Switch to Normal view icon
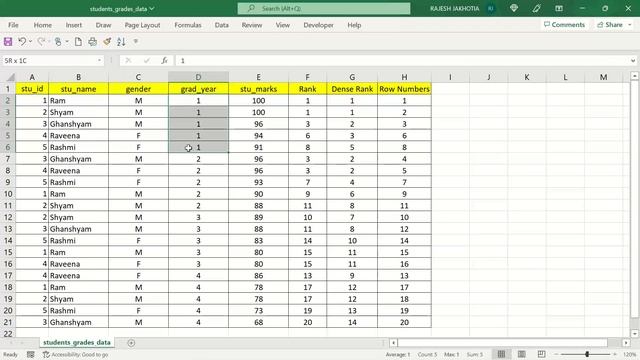 (501, 354)
